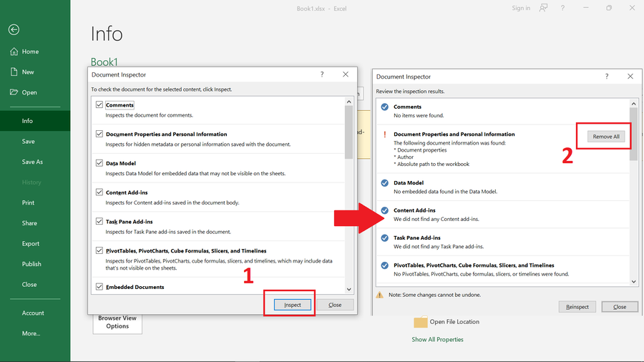Choose Close in backstage sidebar
Screen dimensions: 644x362
pos(29,285)
